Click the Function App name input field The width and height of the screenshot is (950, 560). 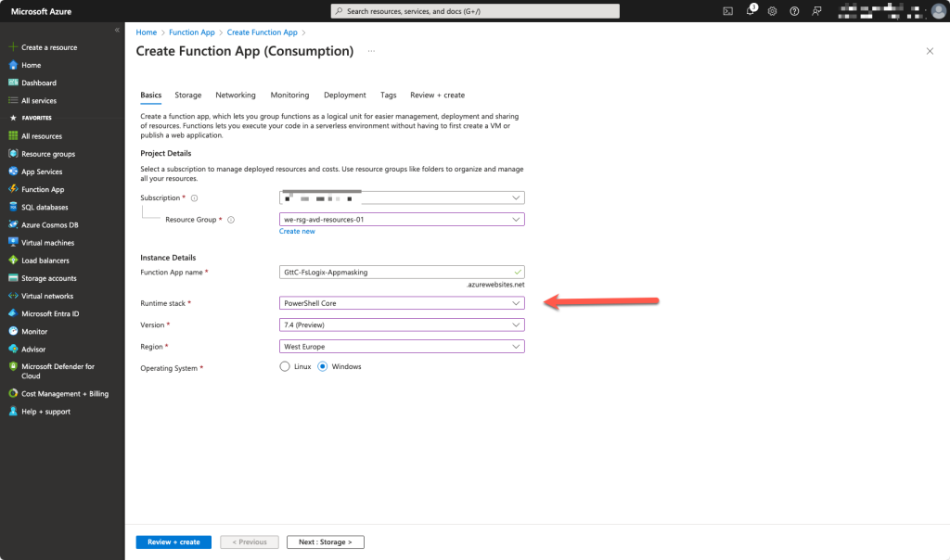tap(402, 272)
